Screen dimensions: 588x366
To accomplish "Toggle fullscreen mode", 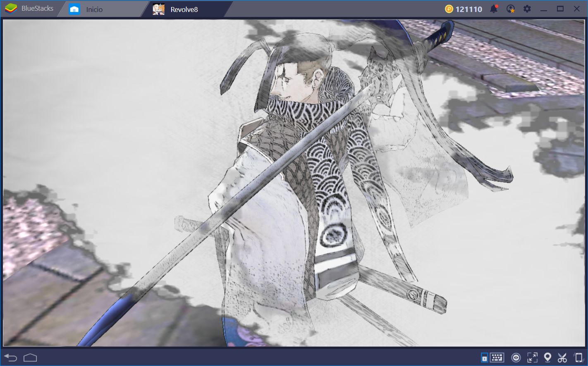I will click(x=532, y=357).
